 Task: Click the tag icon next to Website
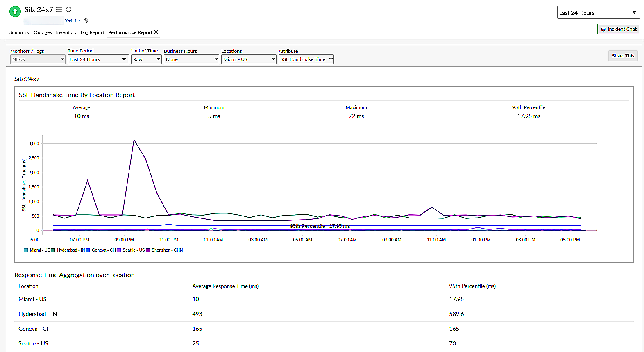[86, 20]
